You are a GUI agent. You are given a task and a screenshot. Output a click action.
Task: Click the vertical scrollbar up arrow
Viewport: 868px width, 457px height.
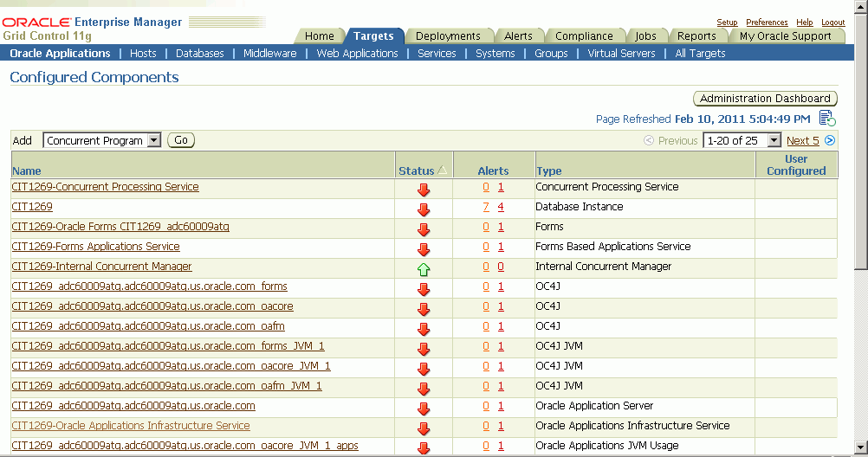coord(861,7)
